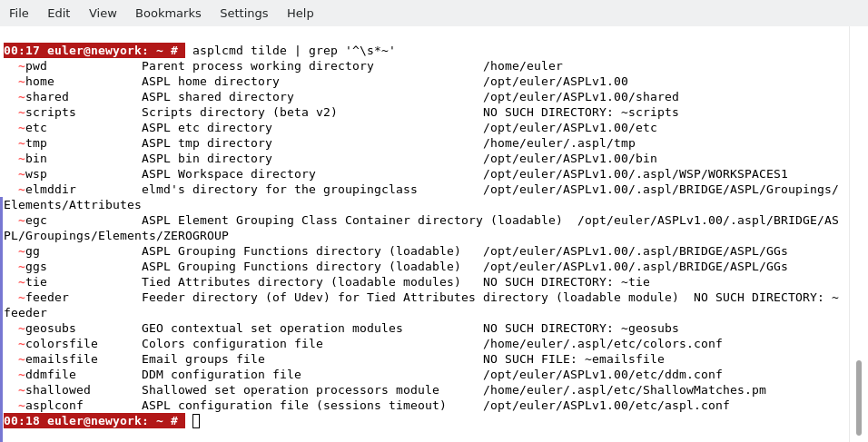Open the Edit menu
This screenshot has width=868, height=442.
(x=58, y=13)
